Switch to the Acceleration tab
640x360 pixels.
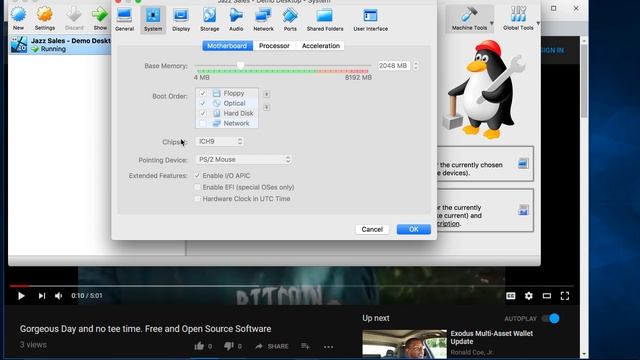pyautogui.click(x=321, y=46)
